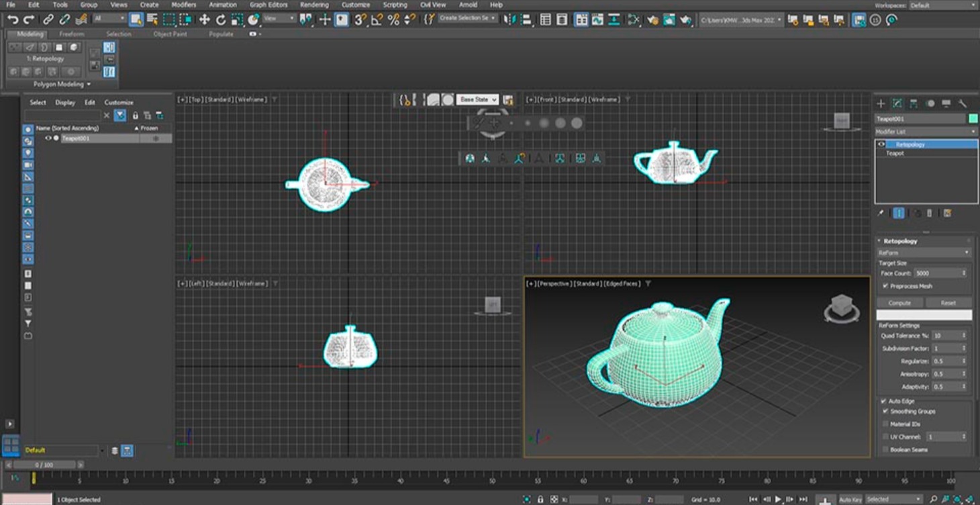The width and height of the screenshot is (980, 505).
Task: Select the Move tool in main toolbar
Action: tap(205, 19)
